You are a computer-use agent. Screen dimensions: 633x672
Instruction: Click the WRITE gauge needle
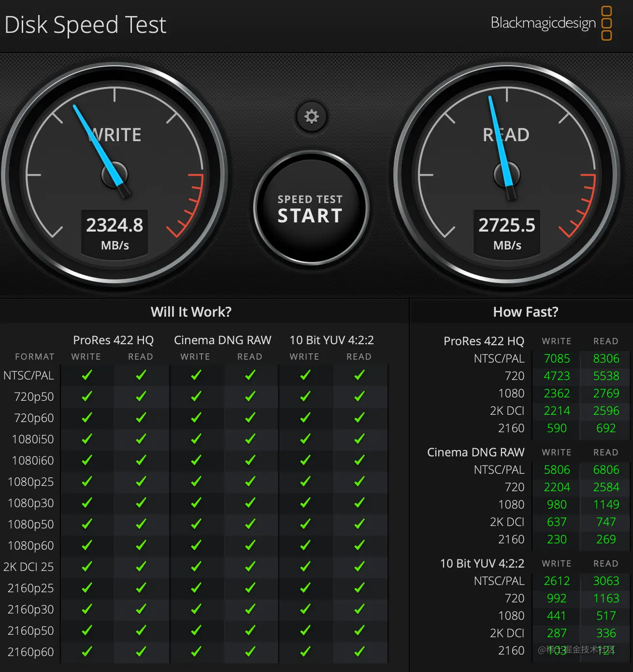click(100, 148)
